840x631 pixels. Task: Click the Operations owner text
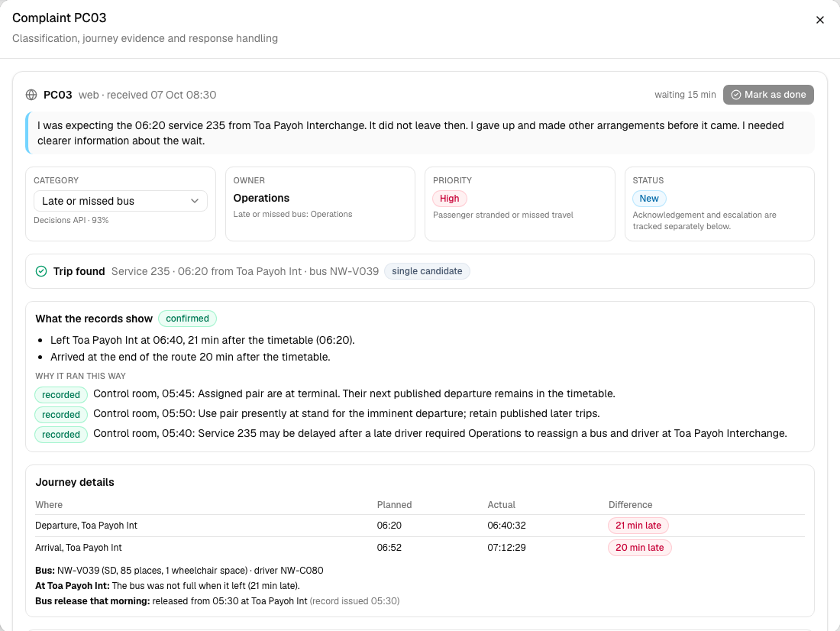coord(261,198)
